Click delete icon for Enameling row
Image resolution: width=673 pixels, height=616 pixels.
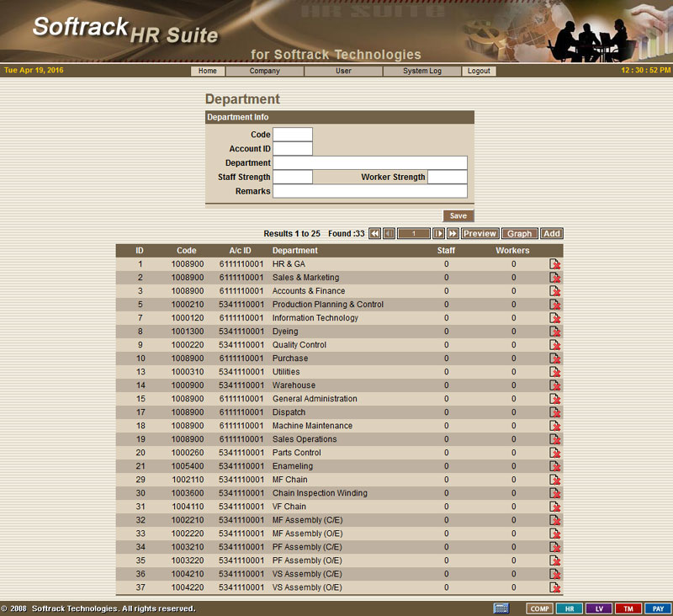(x=555, y=466)
